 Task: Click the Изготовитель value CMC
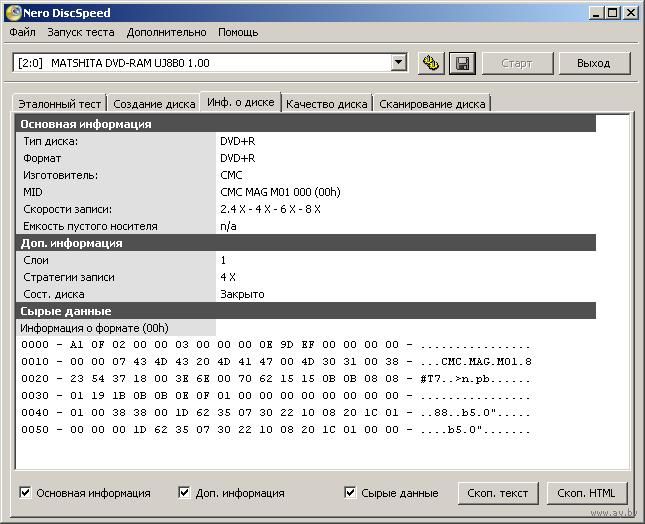(231, 175)
